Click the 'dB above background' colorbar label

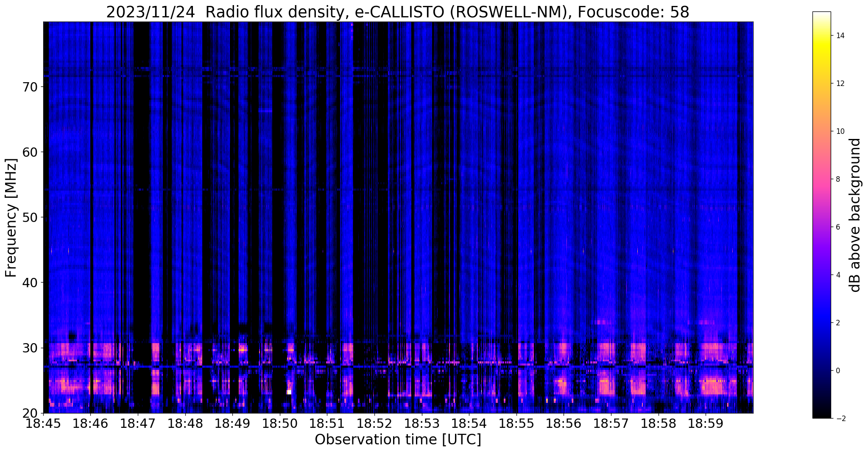pos(855,215)
